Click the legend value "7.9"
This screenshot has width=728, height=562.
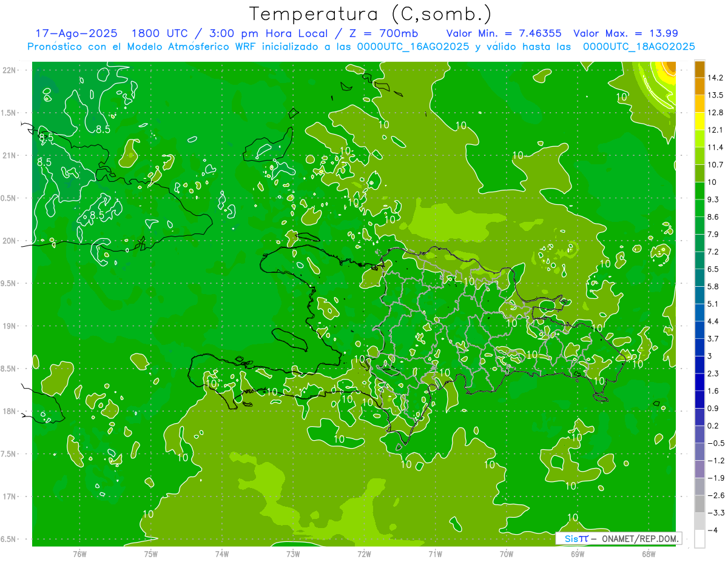tap(713, 234)
